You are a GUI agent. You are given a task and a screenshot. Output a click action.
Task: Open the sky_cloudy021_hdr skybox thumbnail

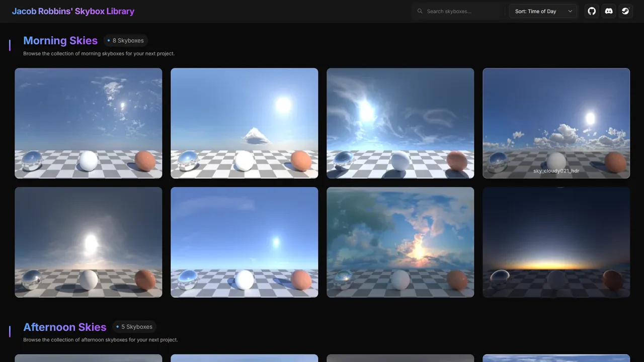coord(556,123)
